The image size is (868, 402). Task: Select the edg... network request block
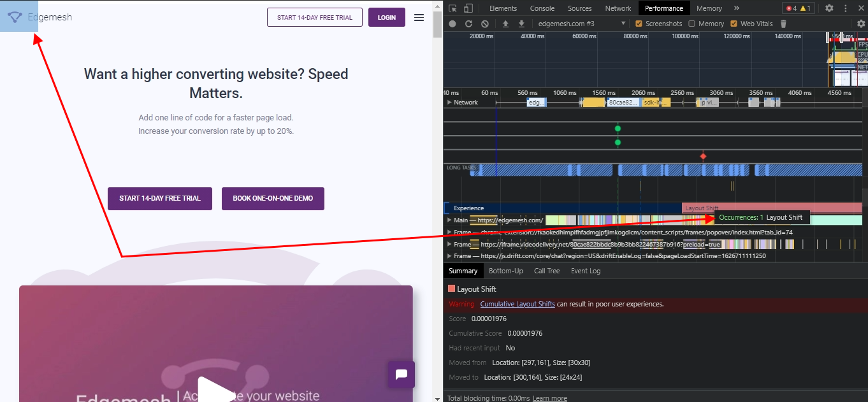point(537,102)
